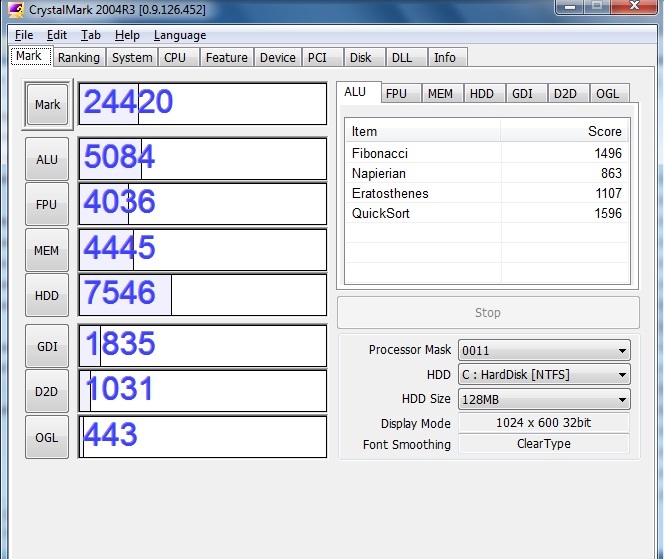Open the Edit menu
The width and height of the screenshot is (664, 559).
pos(57,35)
